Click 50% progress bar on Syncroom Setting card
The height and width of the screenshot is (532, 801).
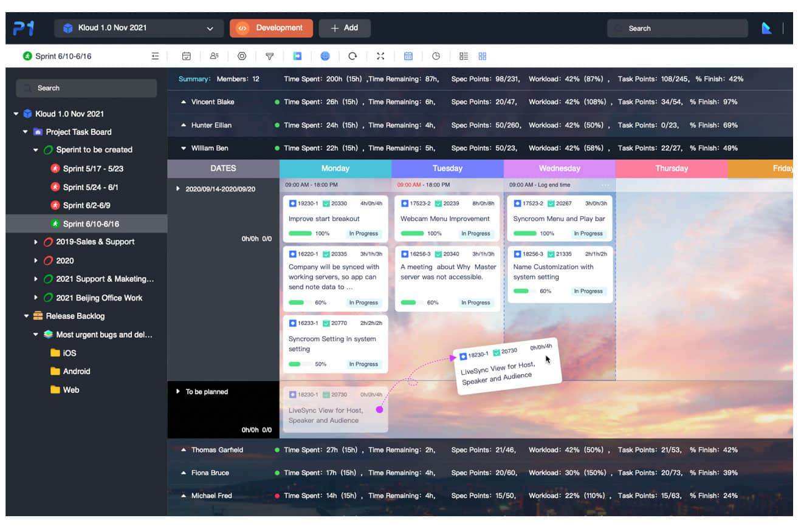300,364
